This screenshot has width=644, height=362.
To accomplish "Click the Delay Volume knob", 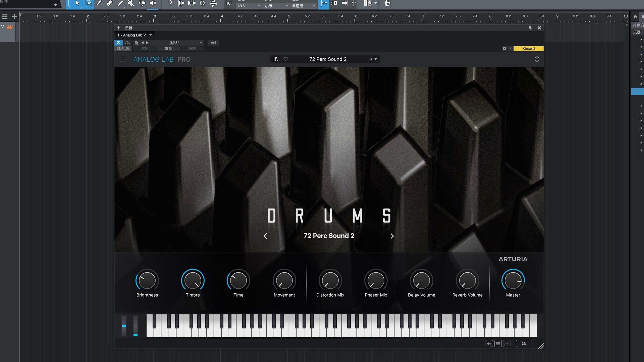I will click(x=421, y=281).
